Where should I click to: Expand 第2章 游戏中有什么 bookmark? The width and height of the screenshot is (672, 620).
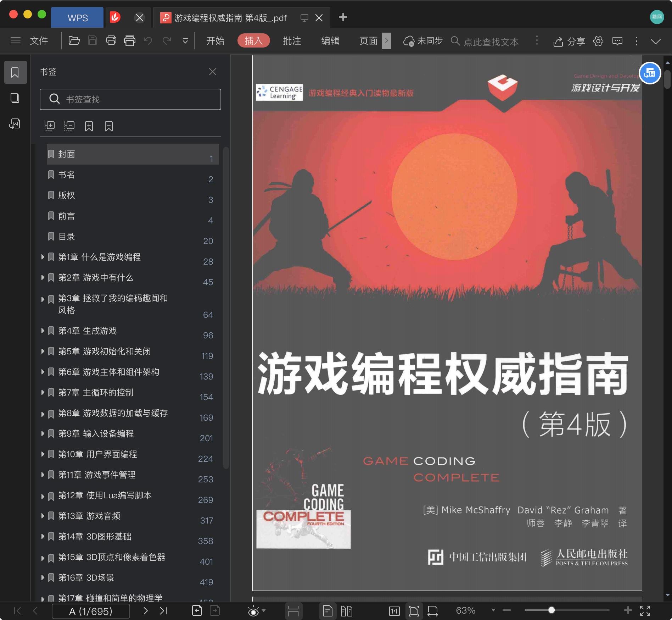pos(43,277)
